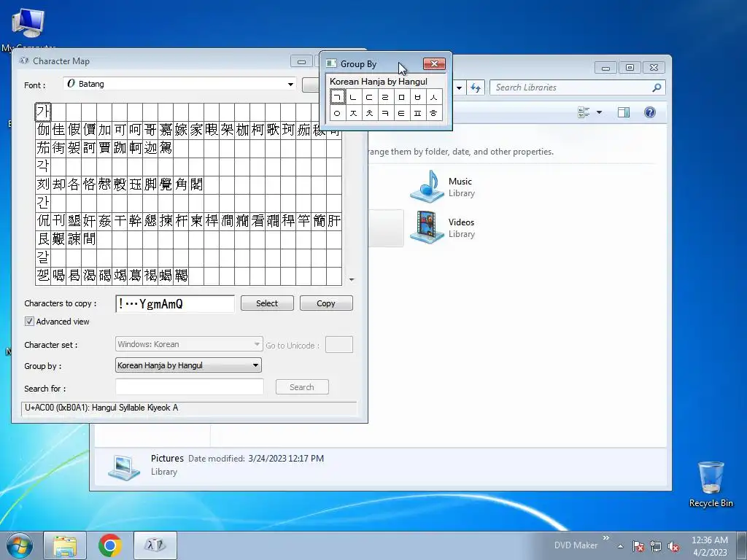This screenshot has height=560, width=747.
Task: Select the 角 character in the grid
Action: click(x=181, y=184)
